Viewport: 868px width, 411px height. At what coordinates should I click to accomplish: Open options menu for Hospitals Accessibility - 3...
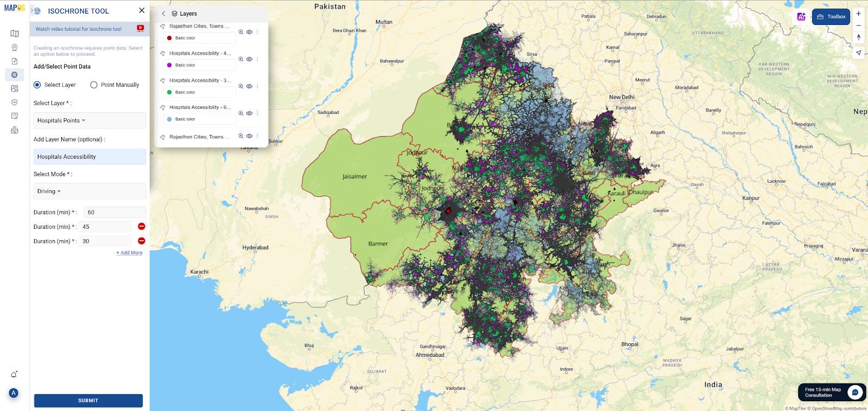click(257, 86)
